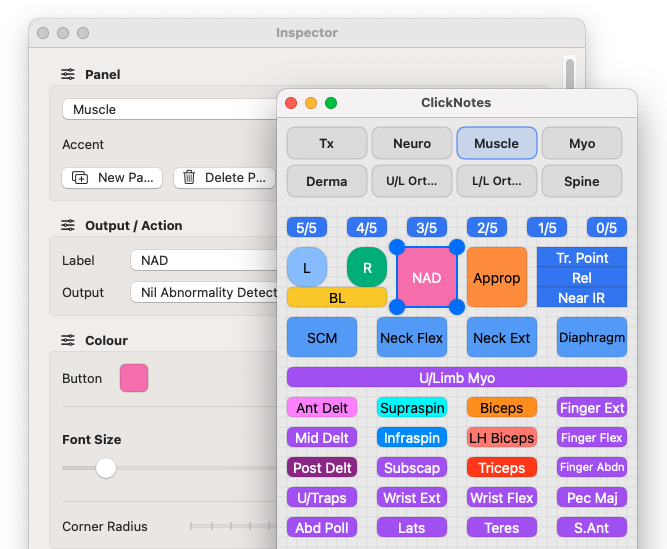Click the 1/5 grade button

(547, 228)
